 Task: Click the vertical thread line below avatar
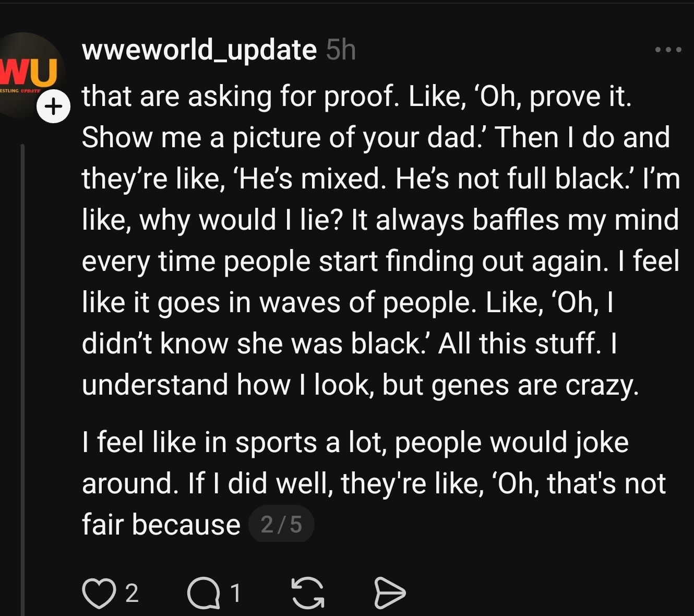pyautogui.click(x=22, y=365)
